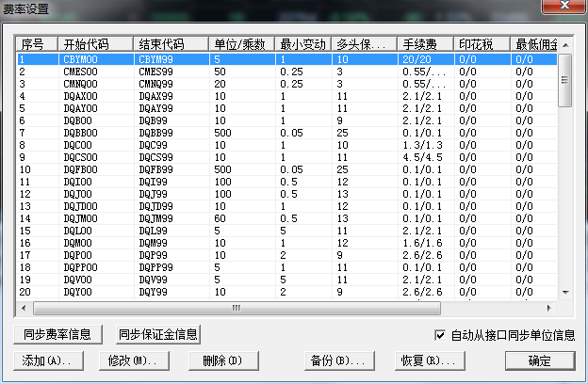Click the horizontal scrollbar right arrow
The image size is (588, 384).
pos(549,309)
